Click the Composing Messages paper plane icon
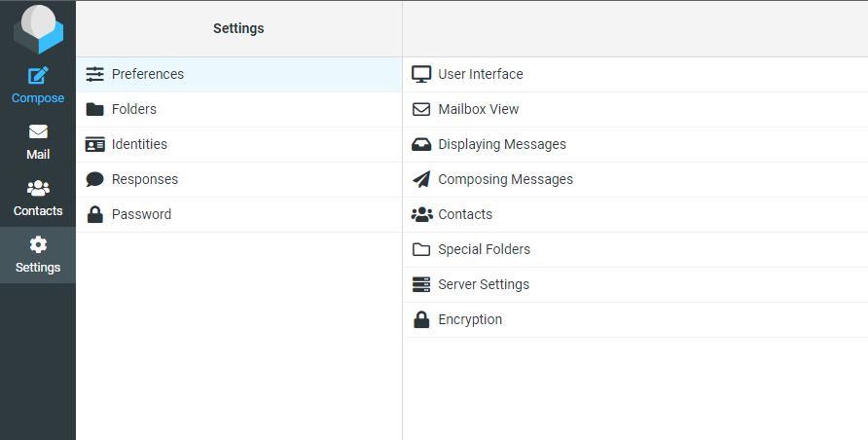Screen dimensions: 868x440 [421, 179]
